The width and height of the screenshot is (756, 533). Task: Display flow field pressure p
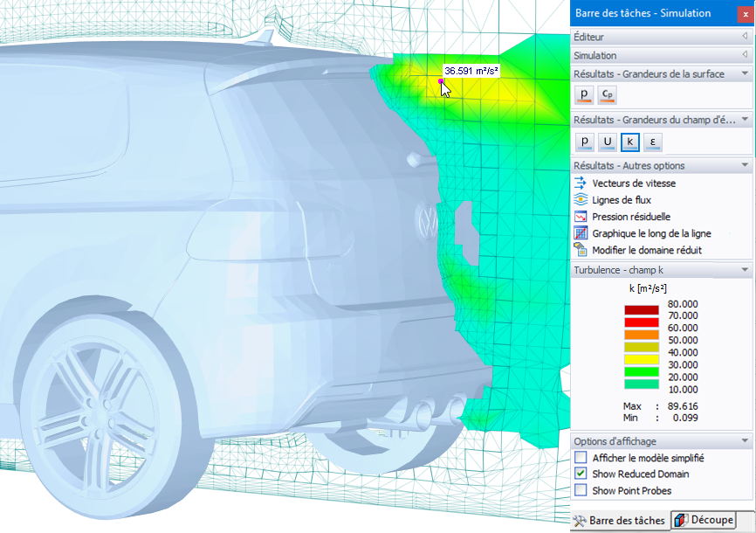585,142
